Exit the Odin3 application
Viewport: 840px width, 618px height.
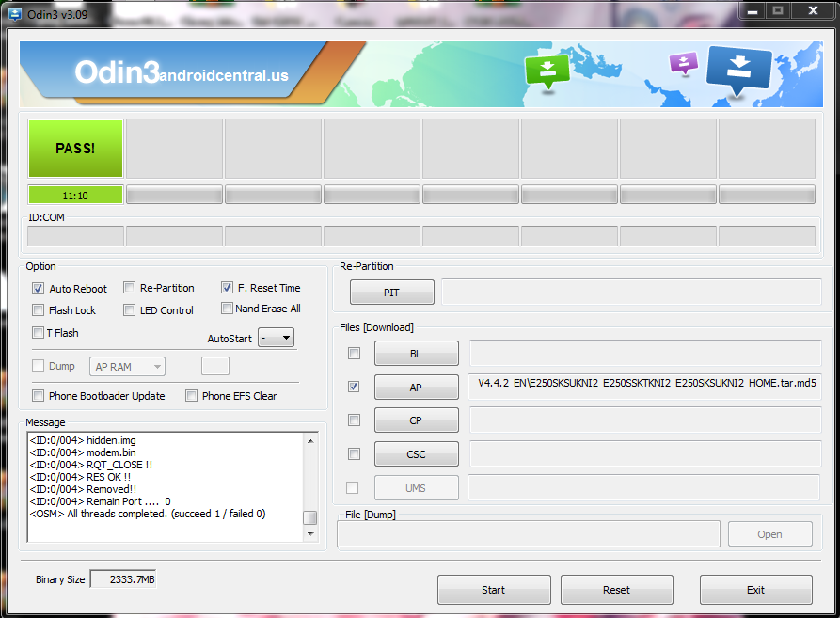(x=756, y=590)
